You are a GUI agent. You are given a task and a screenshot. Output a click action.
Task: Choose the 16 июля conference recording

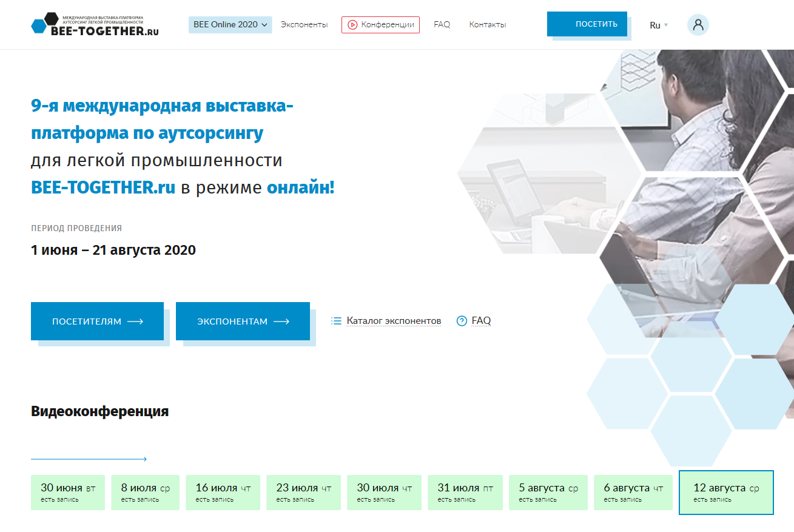point(223,492)
